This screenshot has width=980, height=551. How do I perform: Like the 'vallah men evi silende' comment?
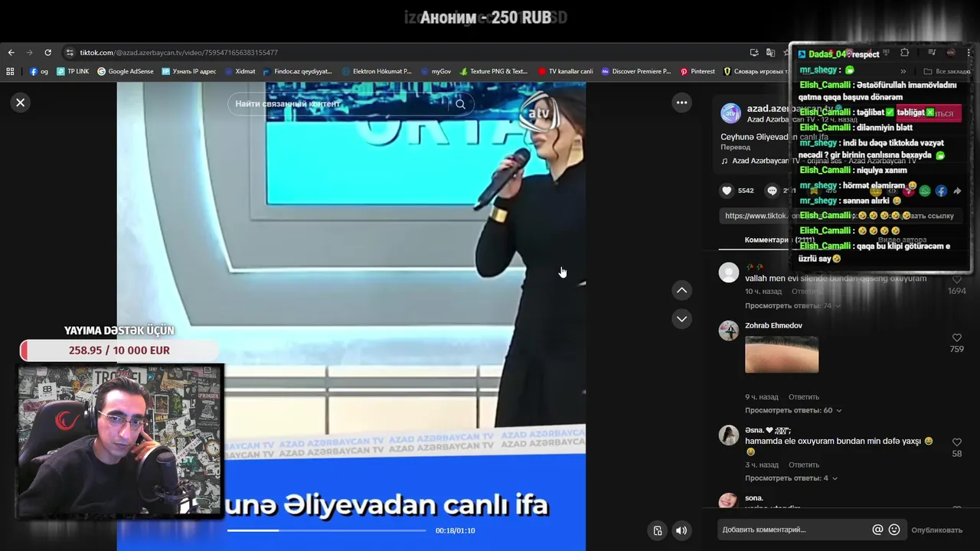click(956, 280)
